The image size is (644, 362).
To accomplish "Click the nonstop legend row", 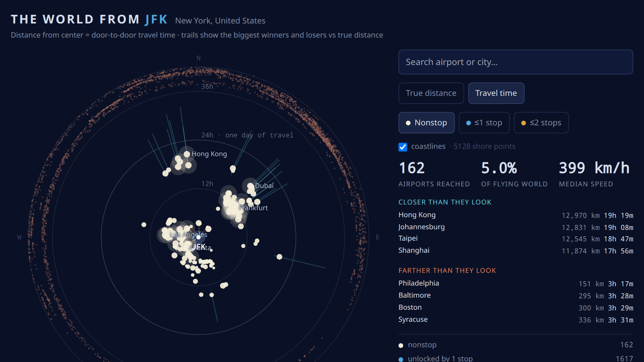I will [516, 345].
